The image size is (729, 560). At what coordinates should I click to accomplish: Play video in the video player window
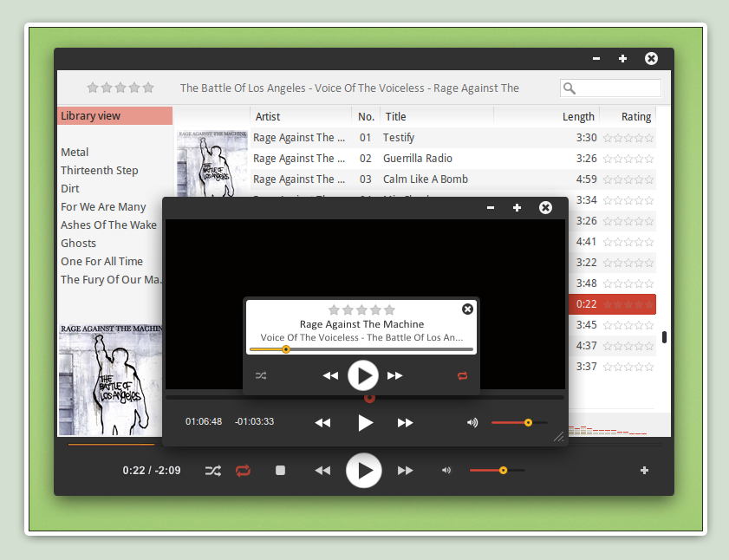366,423
